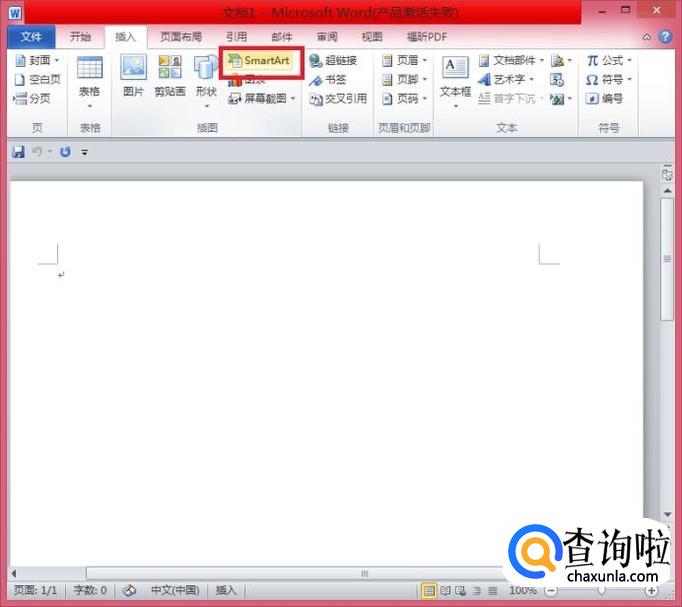This screenshot has width=682, height=607.
Task: Open Word help question mark icon
Action: click(x=665, y=37)
